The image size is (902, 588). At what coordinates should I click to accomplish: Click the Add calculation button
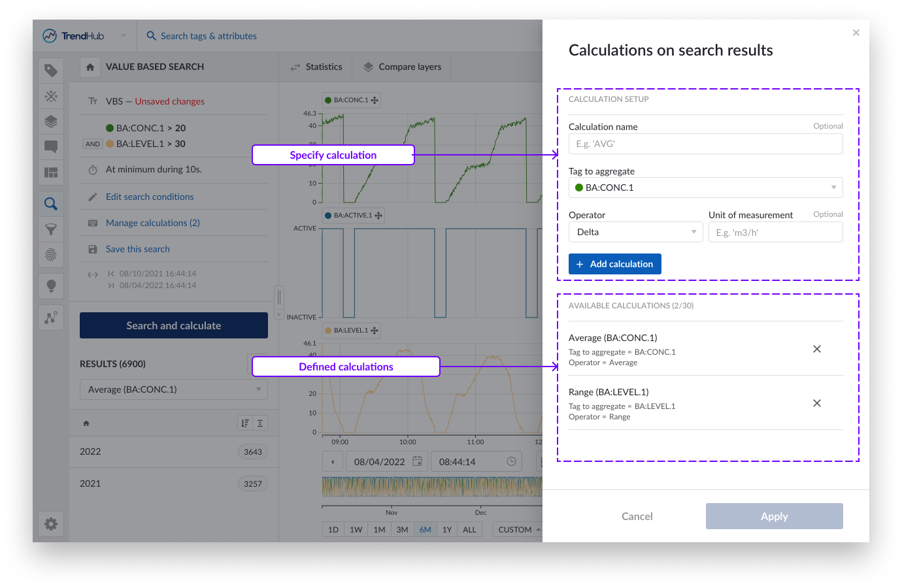pyautogui.click(x=614, y=264)
